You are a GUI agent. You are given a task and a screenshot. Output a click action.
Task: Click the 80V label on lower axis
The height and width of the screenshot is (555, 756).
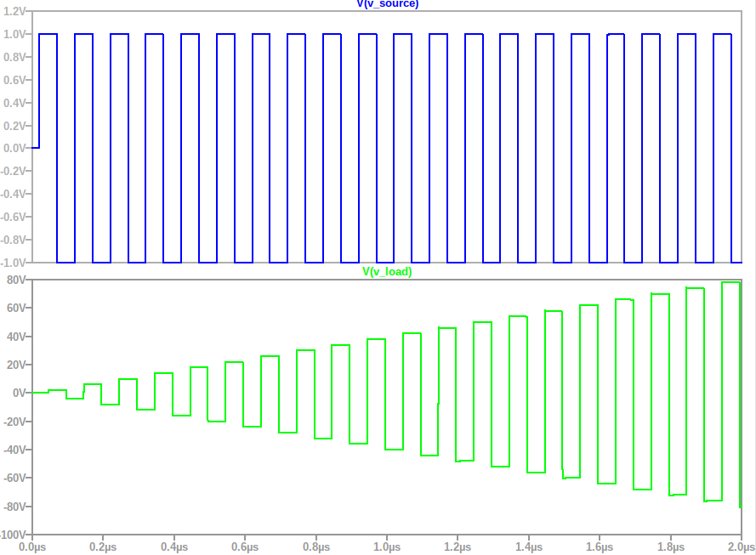[x=18, y=280]
